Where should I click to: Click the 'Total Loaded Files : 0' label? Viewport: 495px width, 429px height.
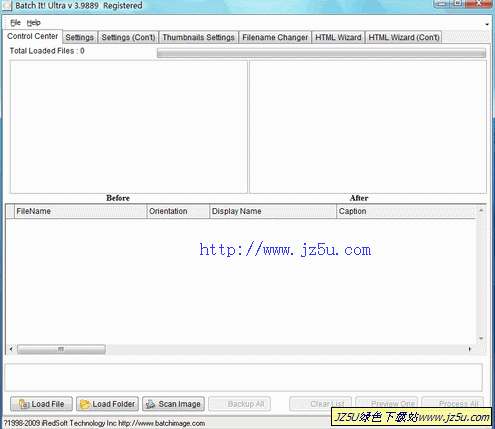(47, 51)
